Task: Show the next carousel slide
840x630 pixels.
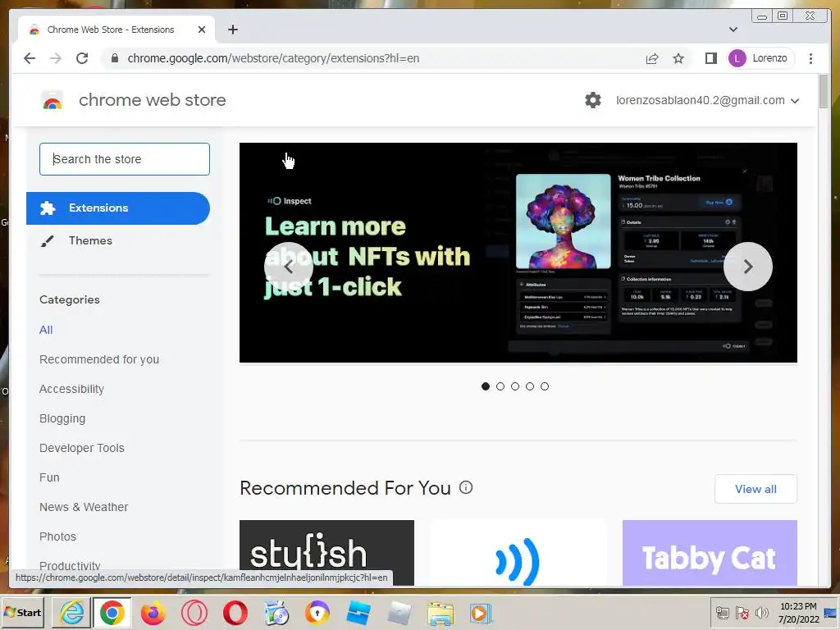Action: click(748, 267)
